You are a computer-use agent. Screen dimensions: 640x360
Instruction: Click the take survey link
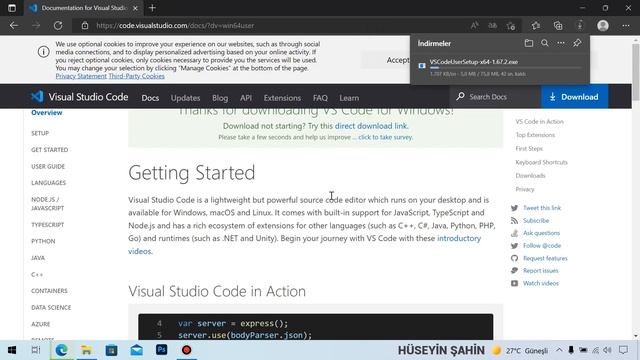click(386, 137)
